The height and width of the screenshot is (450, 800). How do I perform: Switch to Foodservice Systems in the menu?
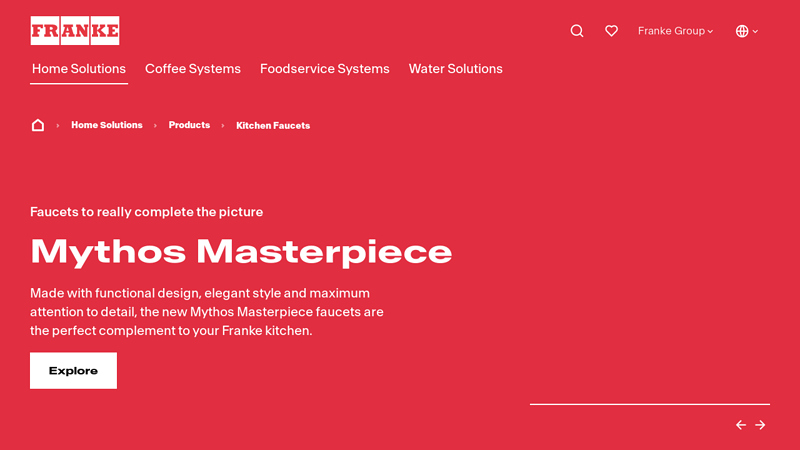coord(325,69)
